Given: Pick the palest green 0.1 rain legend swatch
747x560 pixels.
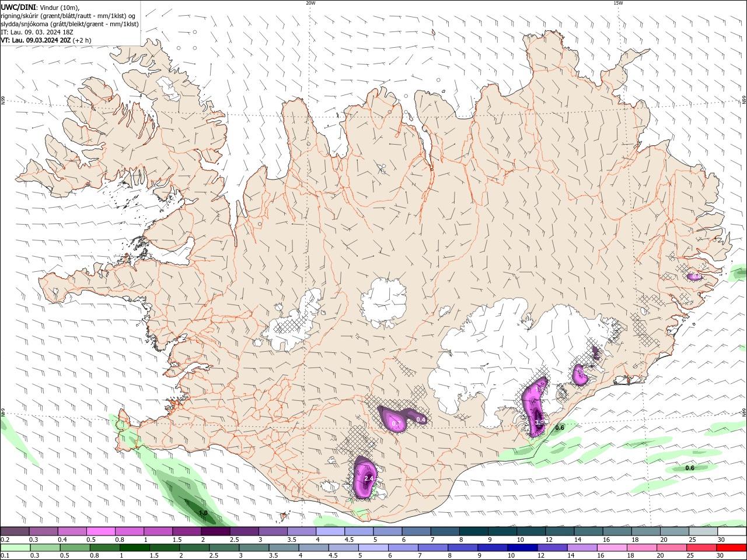Looking at the screenshot, I should coord(16,547).
